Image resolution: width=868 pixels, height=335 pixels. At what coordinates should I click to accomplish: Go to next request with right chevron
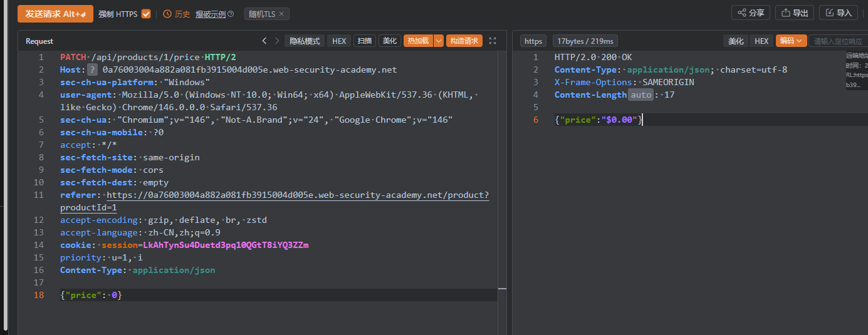click(x=277, y=41)
